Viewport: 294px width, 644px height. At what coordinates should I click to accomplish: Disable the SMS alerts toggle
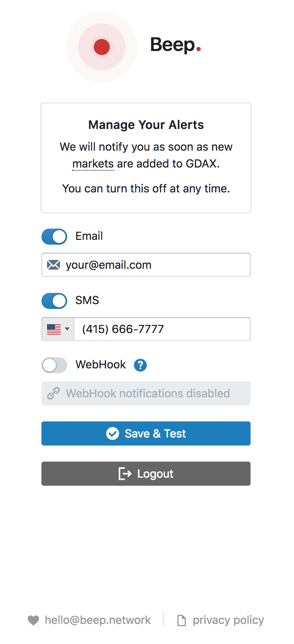point(54,301)
